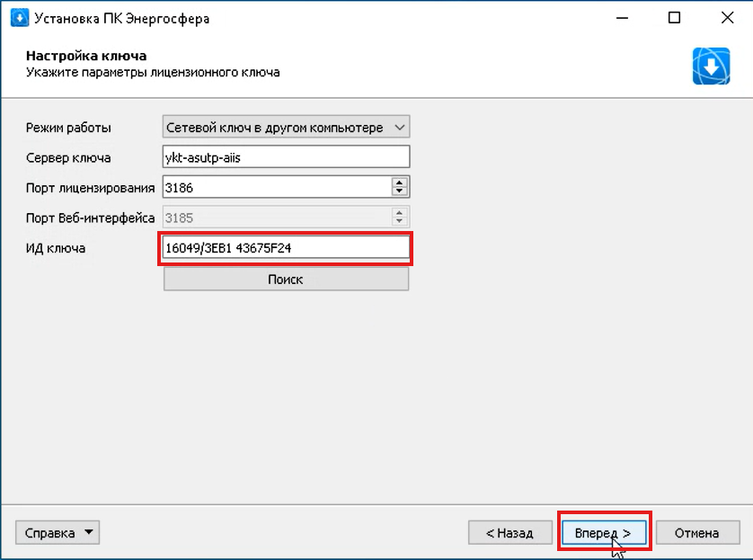Viewport: 753px width, 560px height.
Task: Click the installer icon in the title bar
Action: pos(20,18)
